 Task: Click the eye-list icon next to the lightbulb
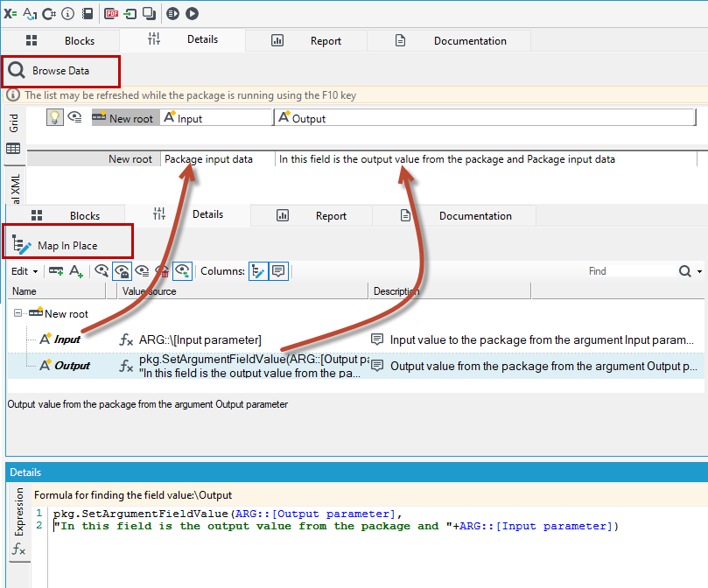75,118
